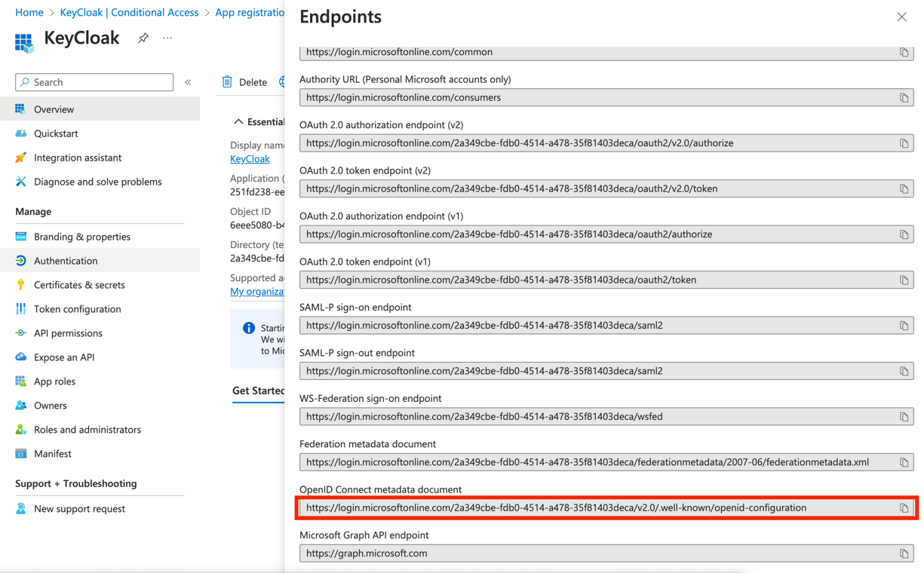The image size is (924, 573).
Task: Click inside the sidebar Search field
Action: point(94,81)
